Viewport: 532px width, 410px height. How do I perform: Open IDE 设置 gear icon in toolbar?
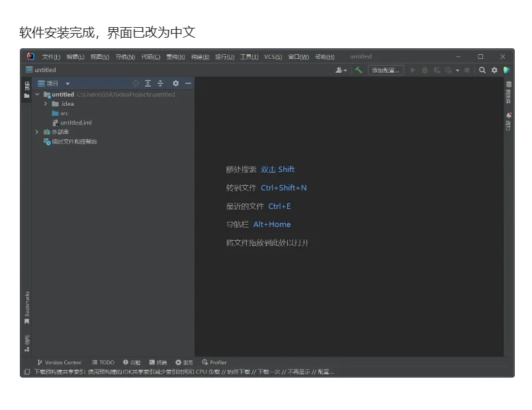coord(494,70)
